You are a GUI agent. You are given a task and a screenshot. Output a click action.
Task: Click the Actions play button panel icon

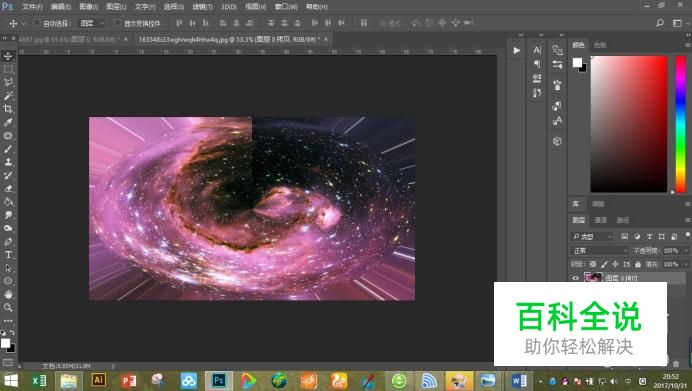point(516,50)
